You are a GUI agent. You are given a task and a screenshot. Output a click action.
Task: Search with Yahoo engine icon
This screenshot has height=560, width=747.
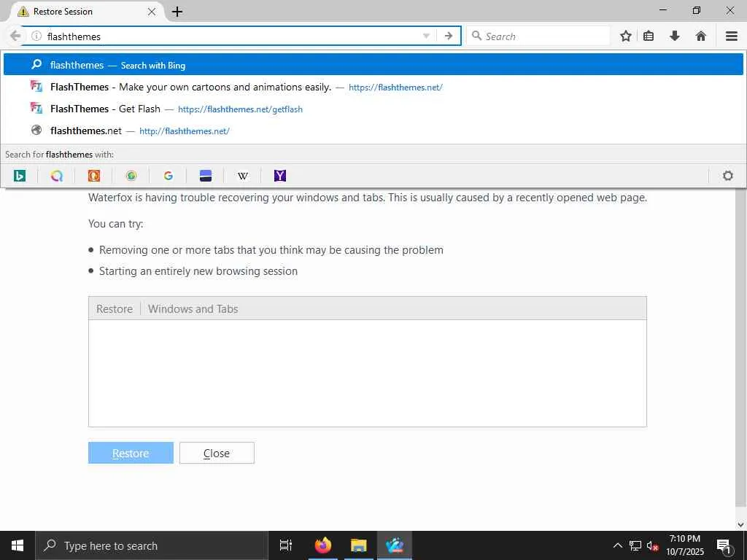coord(279,176)
